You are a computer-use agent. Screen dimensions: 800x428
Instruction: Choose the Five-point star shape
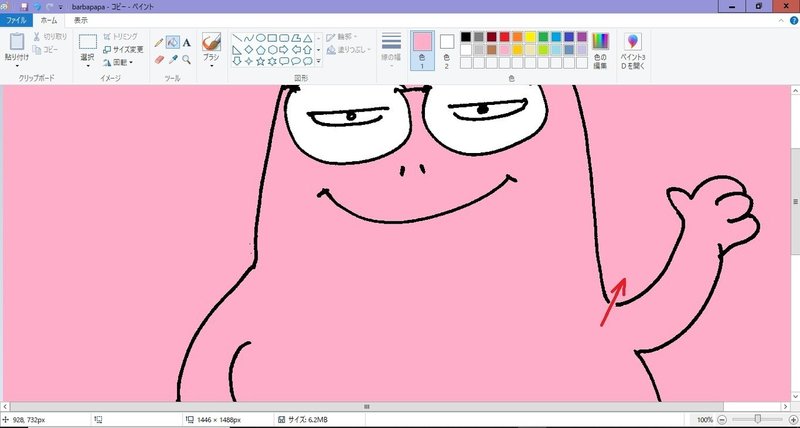click(x=260, y=61)
